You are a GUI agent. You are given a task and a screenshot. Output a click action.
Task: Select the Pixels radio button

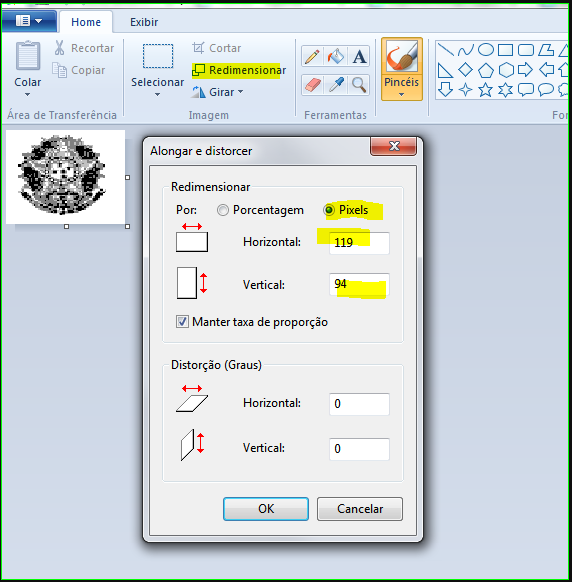329,210
